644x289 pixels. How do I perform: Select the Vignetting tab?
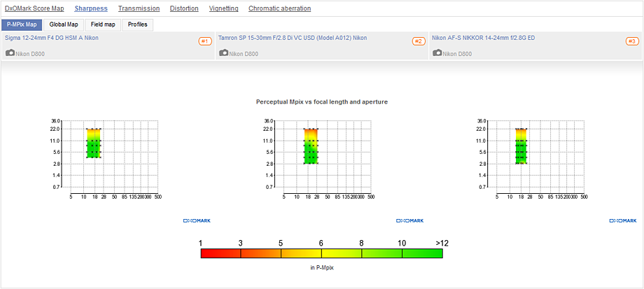[223, 8]
